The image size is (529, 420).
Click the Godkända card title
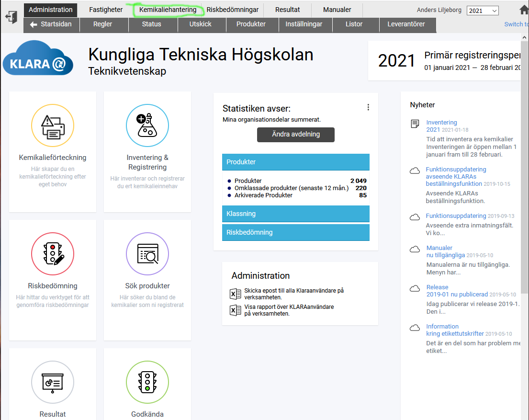tap(147, 414)
